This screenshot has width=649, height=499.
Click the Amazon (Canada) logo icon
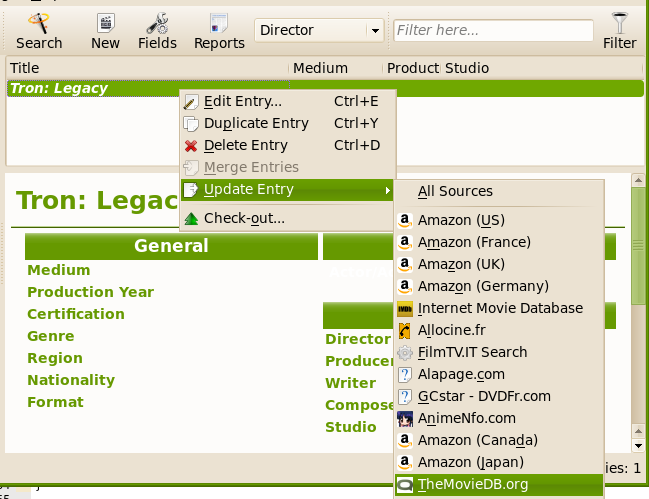(405, 441)
